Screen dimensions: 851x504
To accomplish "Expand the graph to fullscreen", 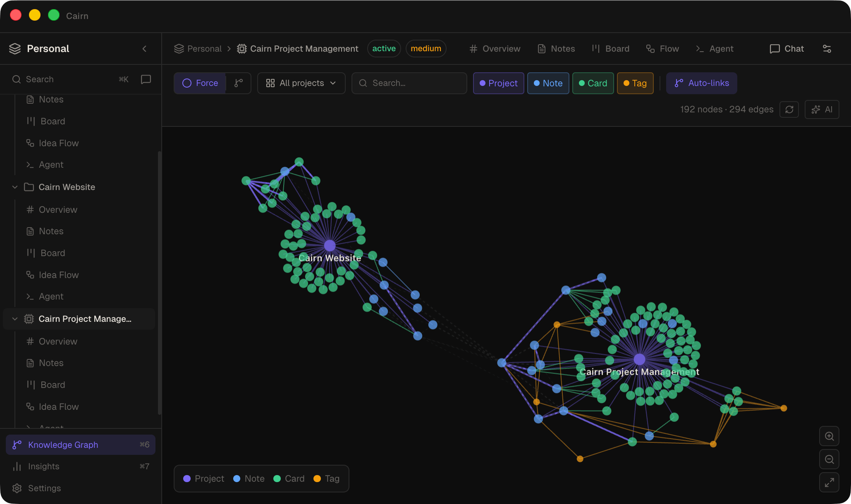I will [829, 483].
